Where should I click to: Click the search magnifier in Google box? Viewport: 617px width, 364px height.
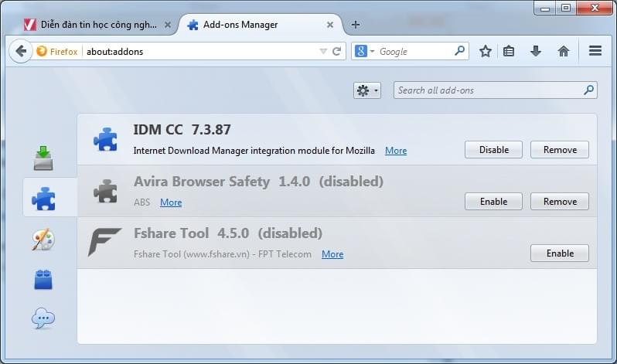[459, 51]
